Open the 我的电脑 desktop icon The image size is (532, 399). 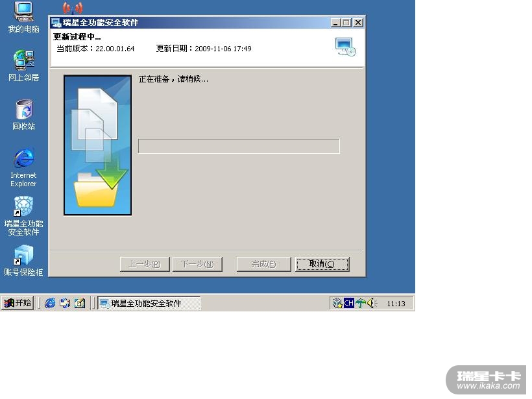click(23, 17)
